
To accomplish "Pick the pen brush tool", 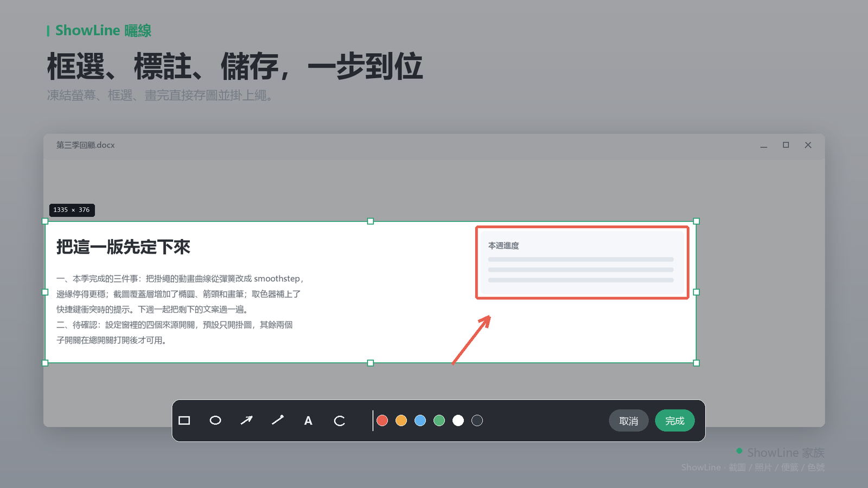I will pos(277,421).
